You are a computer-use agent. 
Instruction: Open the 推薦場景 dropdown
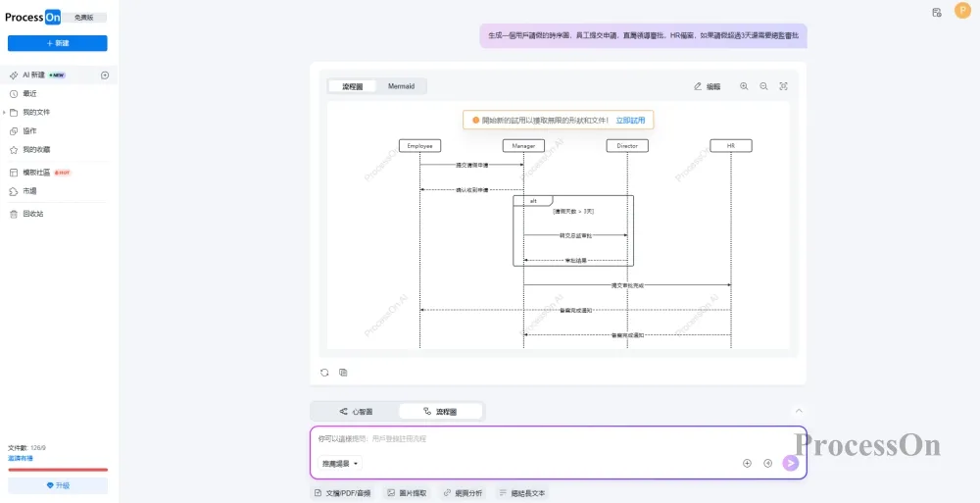tap(340, 463)
